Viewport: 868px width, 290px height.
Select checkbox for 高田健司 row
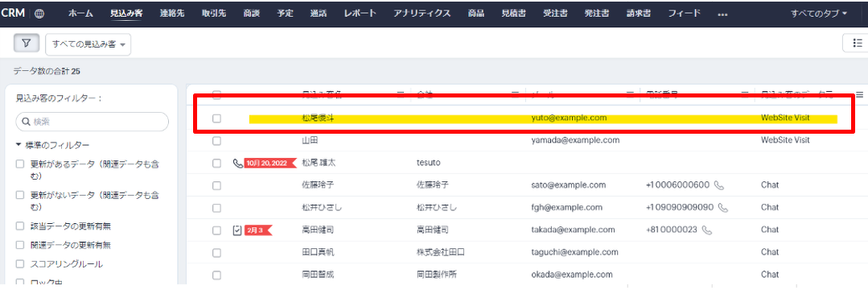pyautogui.click(x=216, y=230)
